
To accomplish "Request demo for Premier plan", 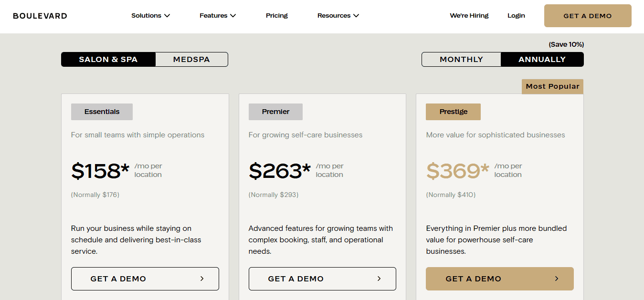I will pyautogui.click(x=322, y=279).
